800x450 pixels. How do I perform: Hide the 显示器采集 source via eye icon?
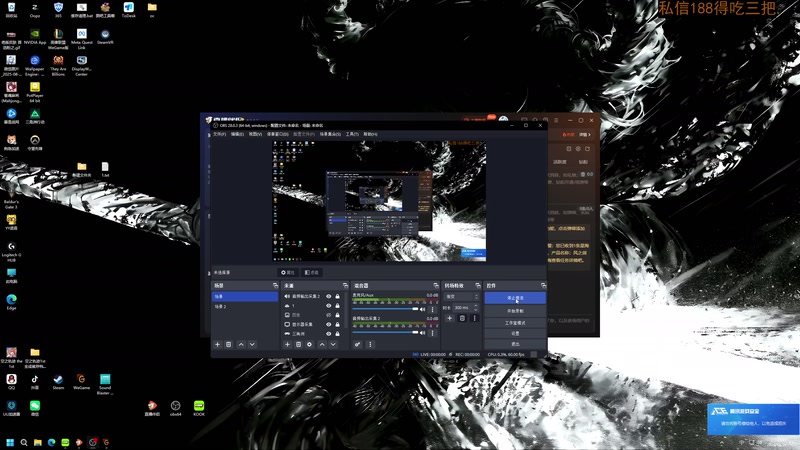[x=328, y=324]
